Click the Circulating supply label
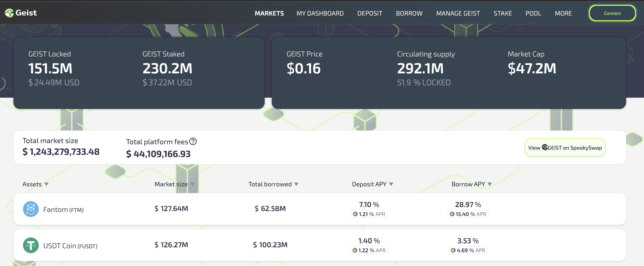 [426, 54]
